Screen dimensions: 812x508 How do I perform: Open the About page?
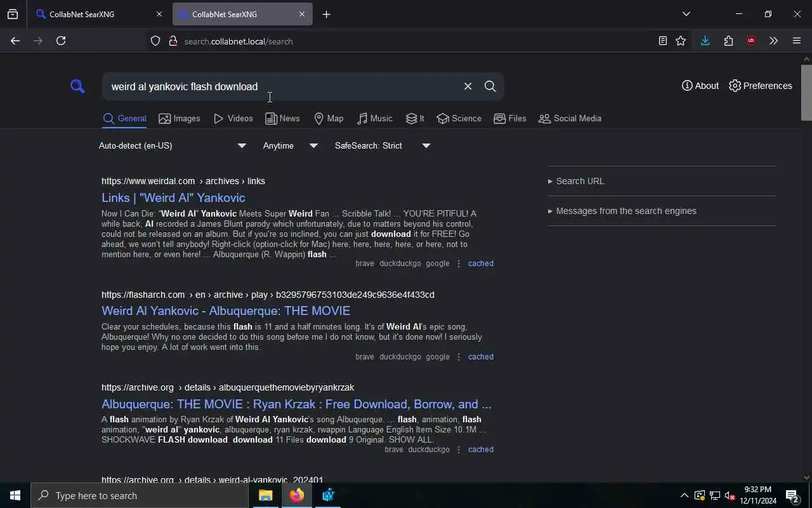click(700, 86)
